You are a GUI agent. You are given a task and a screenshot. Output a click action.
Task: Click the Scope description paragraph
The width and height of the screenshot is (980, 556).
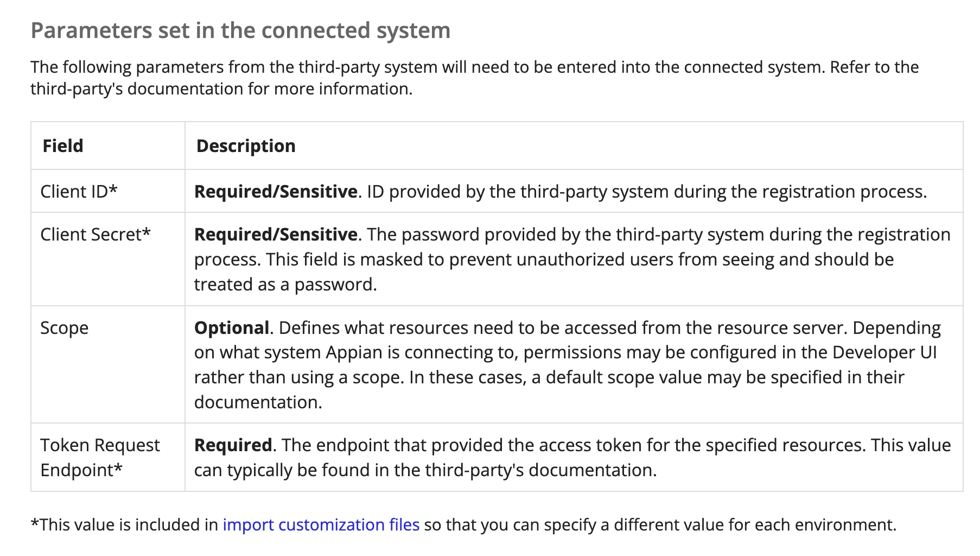568,365
